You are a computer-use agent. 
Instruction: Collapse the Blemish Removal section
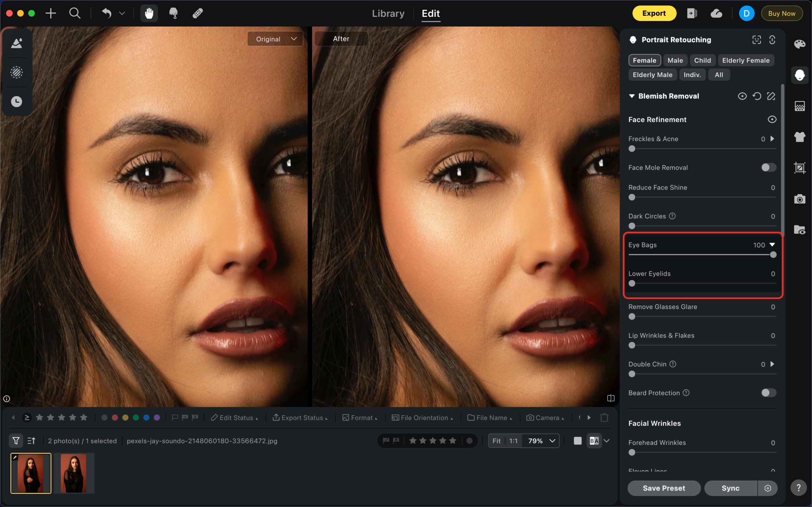tap(632, 96)
